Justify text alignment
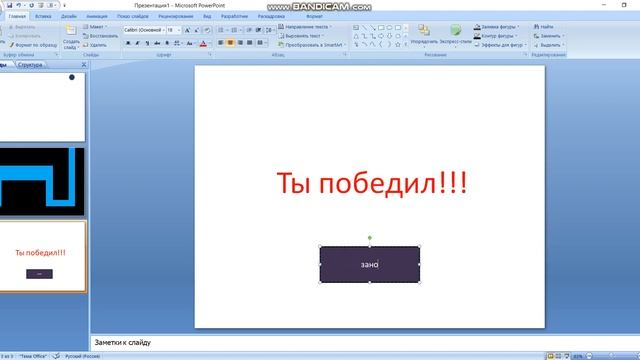Image resolution: width=640 pixels, height=360 pixels. click(250, 42)
